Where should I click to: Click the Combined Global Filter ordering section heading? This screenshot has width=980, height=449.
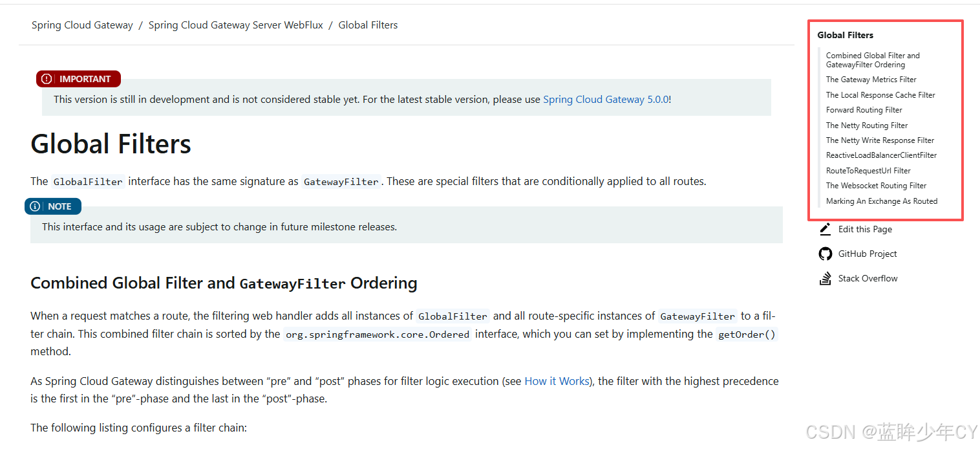(224, 283)
